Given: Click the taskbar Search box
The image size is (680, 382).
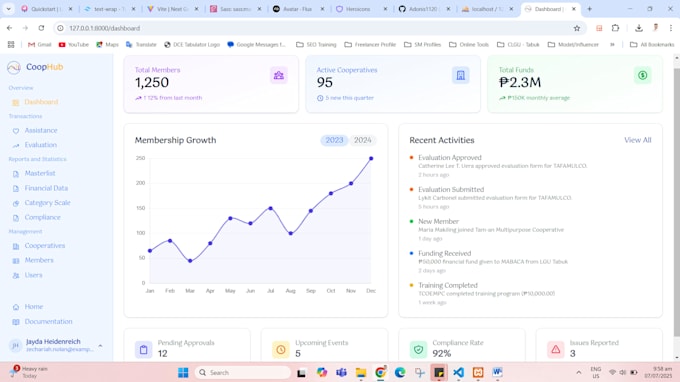Looking at the screenshot, I should [x=243, y=372].
